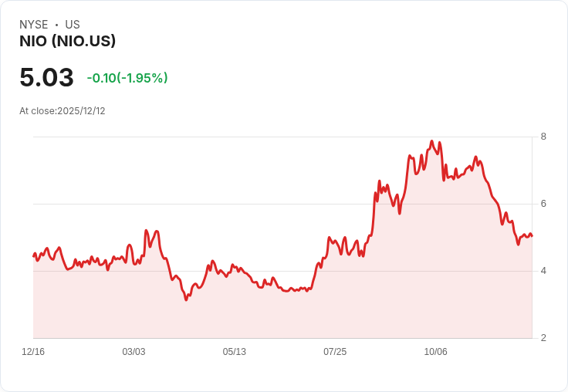This screenshot has height=392, width=568.
Task: Select the 8 label on the price axis
Action: 543,137
